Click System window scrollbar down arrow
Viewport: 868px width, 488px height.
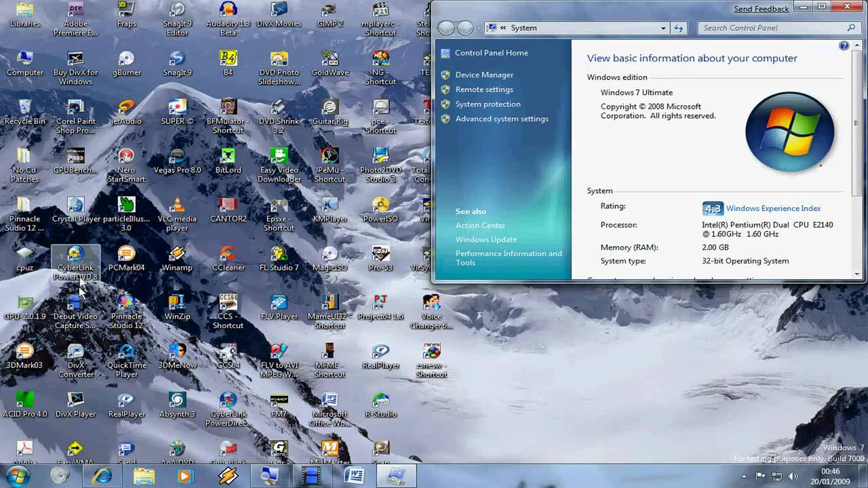(858, 274)
